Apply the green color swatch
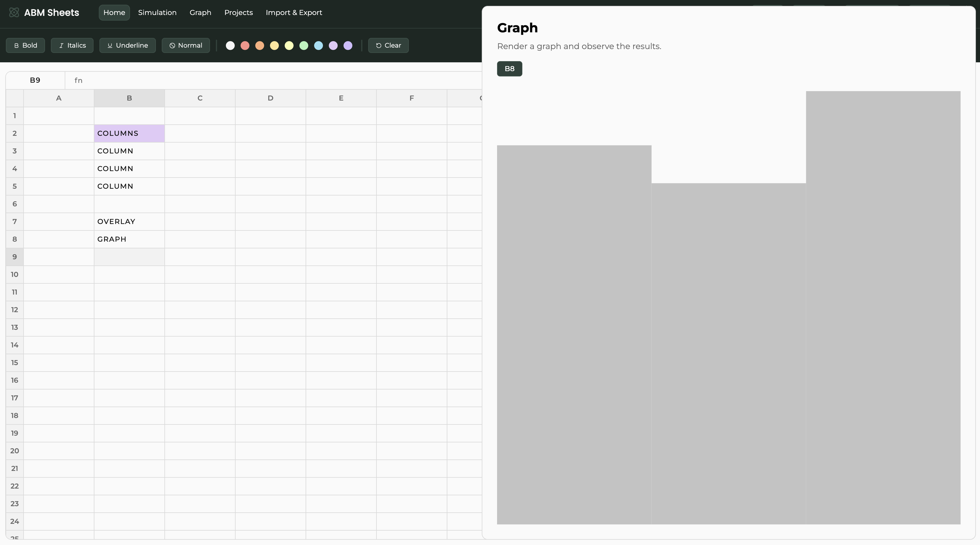980x545 pixels. tap(304, 46)
